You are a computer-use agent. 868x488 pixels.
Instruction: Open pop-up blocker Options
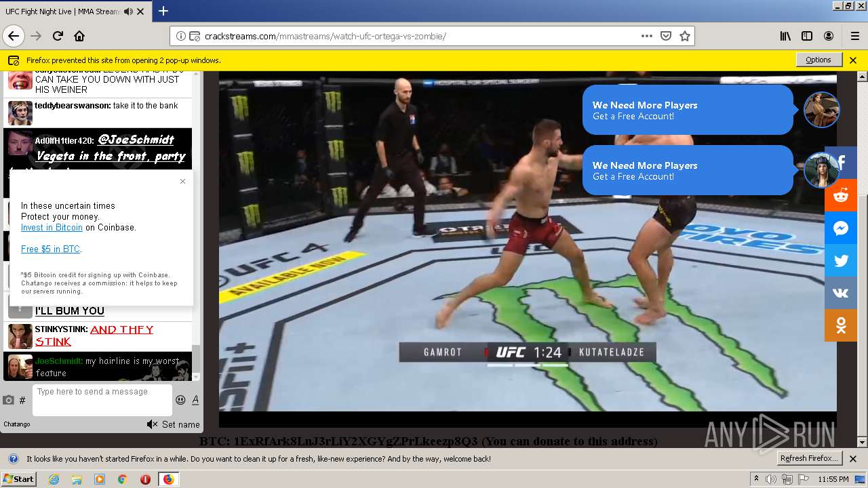click(x=818, y=60)
